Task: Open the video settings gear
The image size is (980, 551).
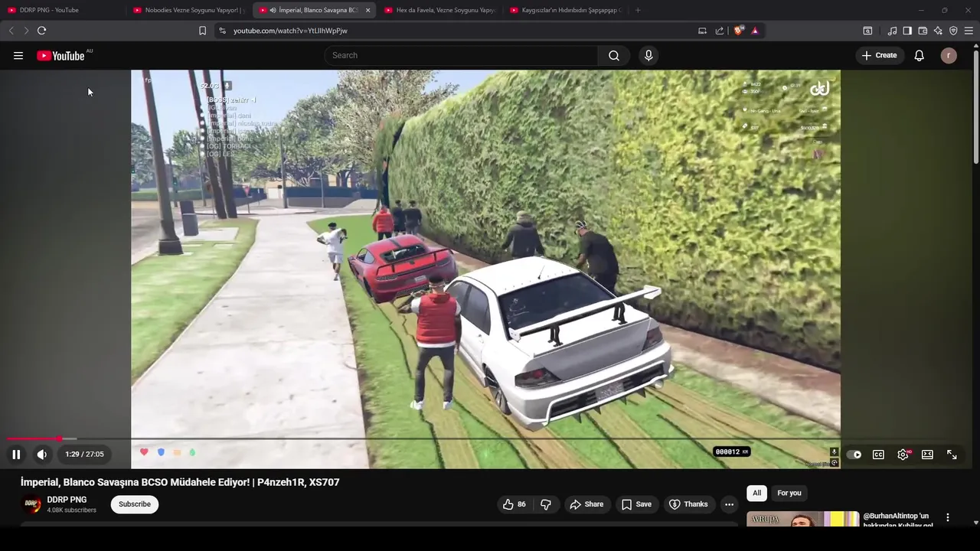Action: coord(903,455)
